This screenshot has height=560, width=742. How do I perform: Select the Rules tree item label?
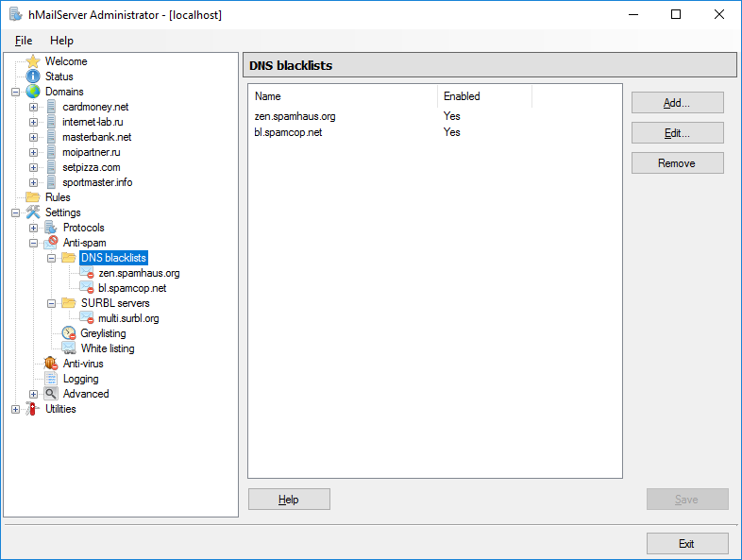tap(58, 197)
